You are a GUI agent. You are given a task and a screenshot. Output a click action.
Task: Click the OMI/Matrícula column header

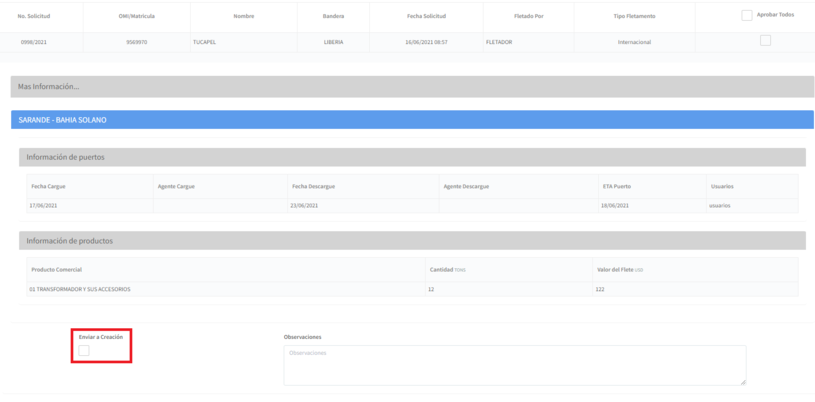tap(136, 17)
